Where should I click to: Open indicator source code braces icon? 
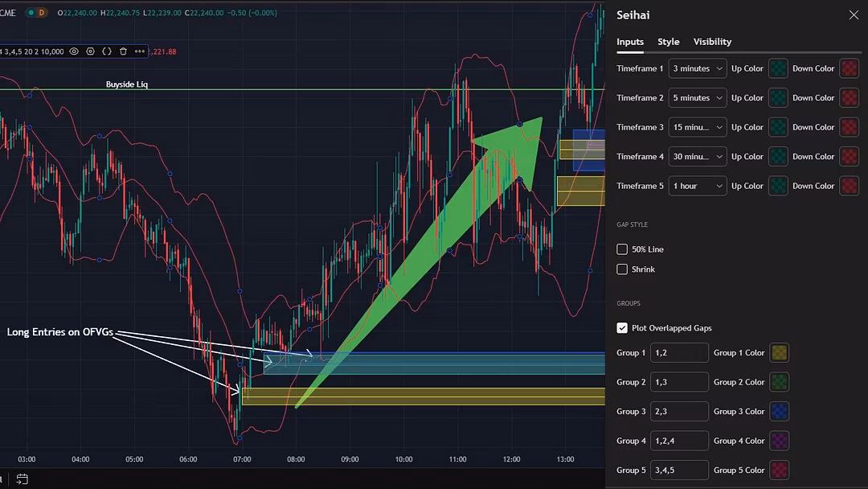[106, 51]
